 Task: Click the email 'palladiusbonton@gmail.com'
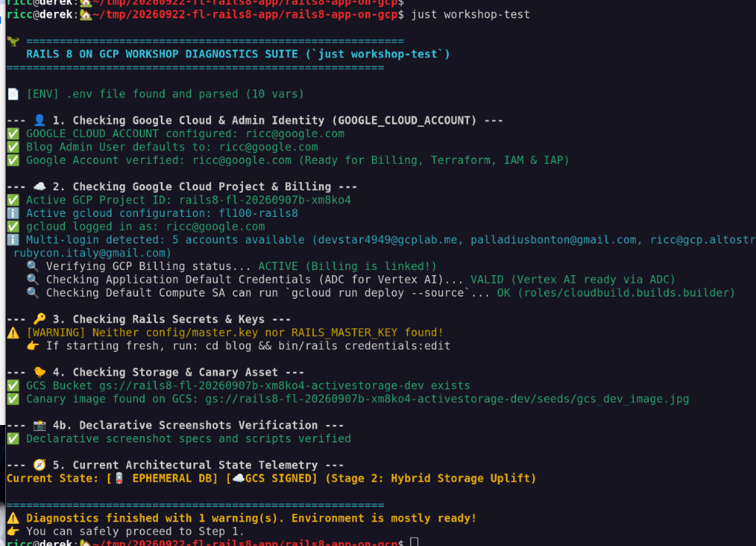tap(554, 240)
